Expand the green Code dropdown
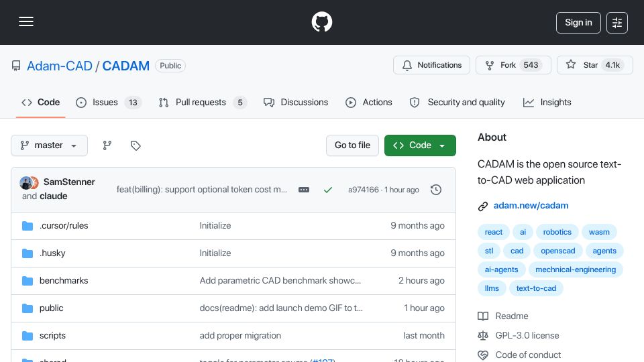Image resolution: width=644 pixels, height=362 pixels. (420, 145)
